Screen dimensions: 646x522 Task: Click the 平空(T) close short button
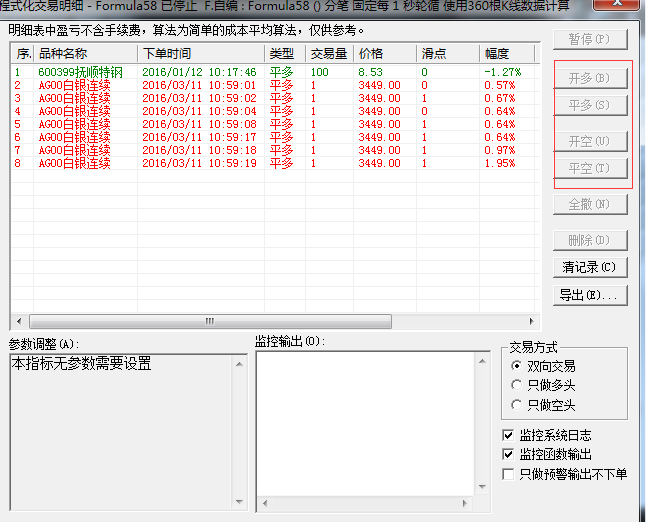[x=590, y=168]
